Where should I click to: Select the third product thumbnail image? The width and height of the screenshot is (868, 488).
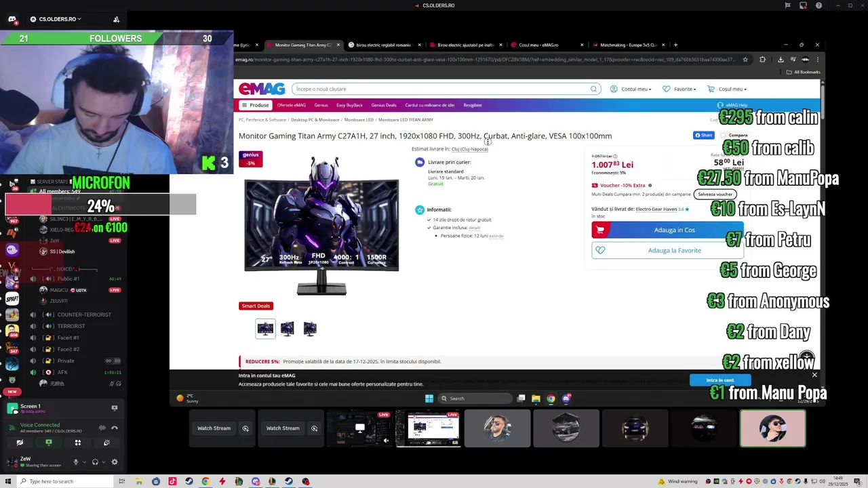click(x=310, y=329)
